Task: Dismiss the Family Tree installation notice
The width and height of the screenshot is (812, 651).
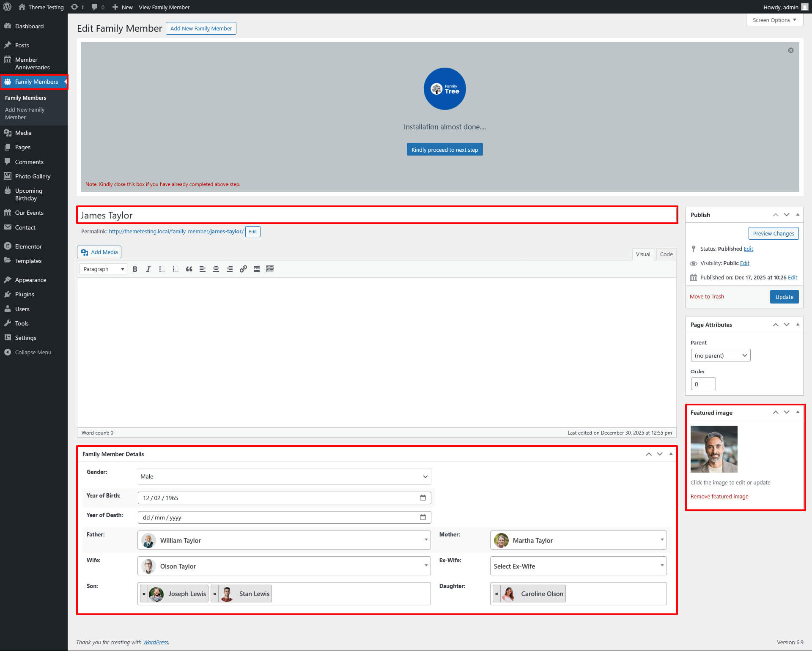Action: click(790, 50)
